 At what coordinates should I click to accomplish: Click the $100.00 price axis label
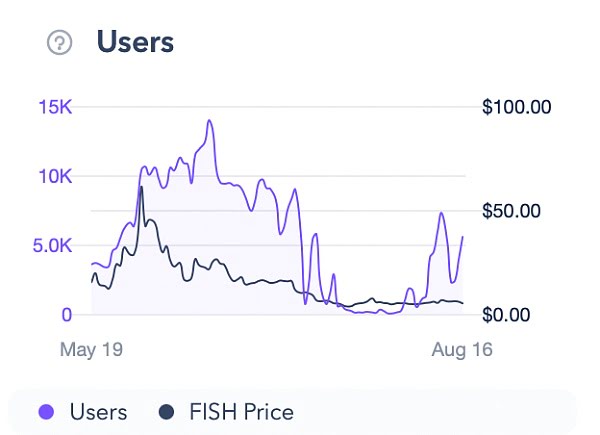tap(516, 106)
